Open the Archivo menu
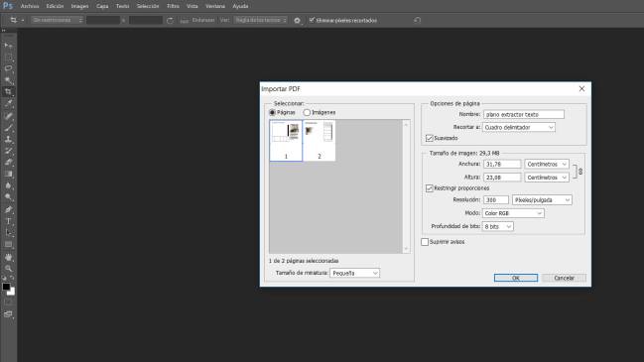This screenshot has height=362, width=644. tap(30, 6)
